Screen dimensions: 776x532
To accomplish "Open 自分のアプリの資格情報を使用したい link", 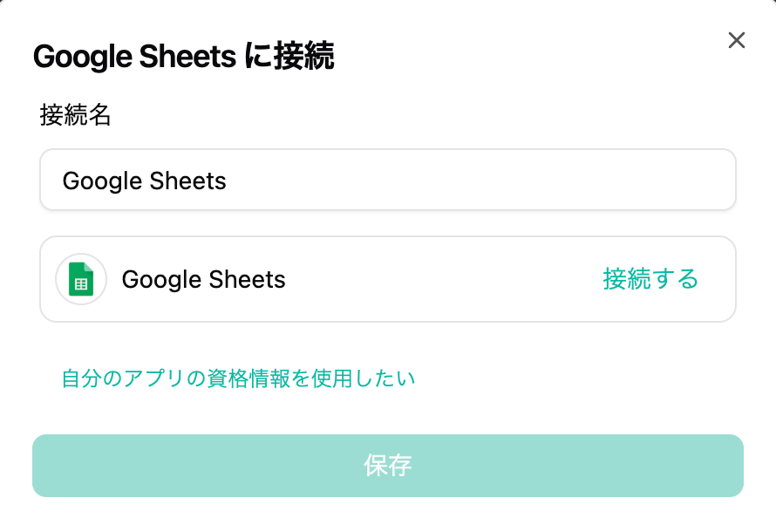I will coord(238,379).
